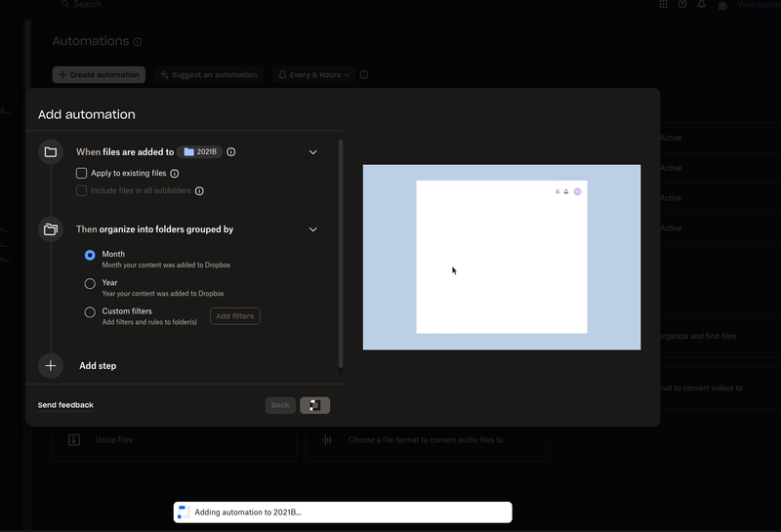This screenshot has width=781, height=532.
Task: Open the help question mark icon
Action: 682,4
